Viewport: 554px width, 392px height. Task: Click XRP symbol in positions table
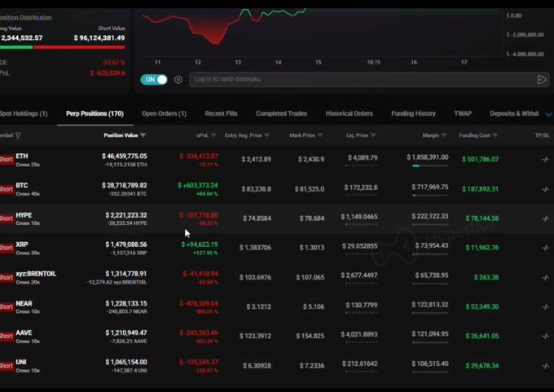tap(22, 244)
